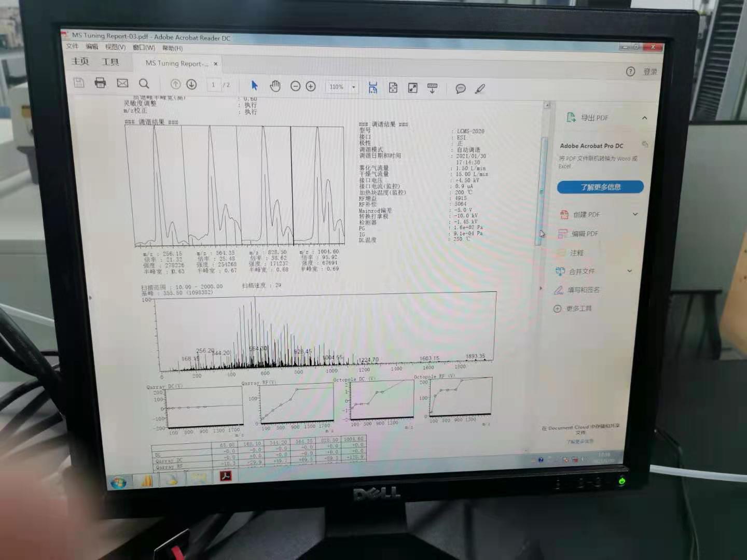Click the 了解更多信息 button

[x=600, y=187]
